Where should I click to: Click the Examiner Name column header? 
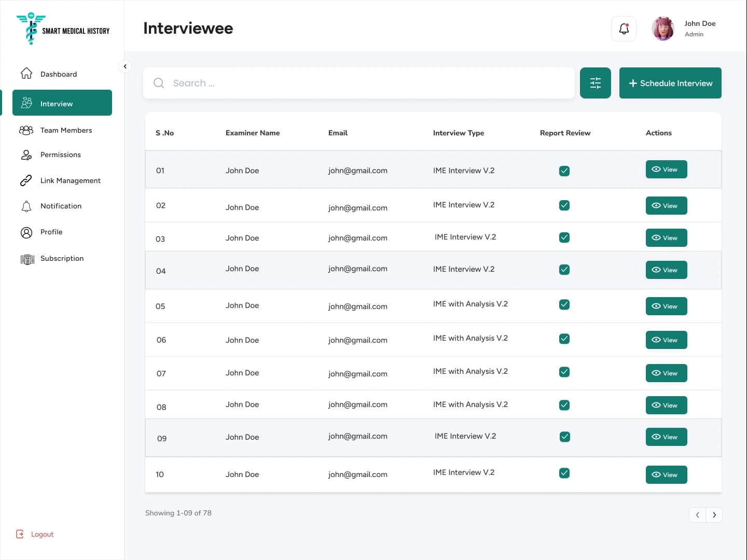point(253,133)
